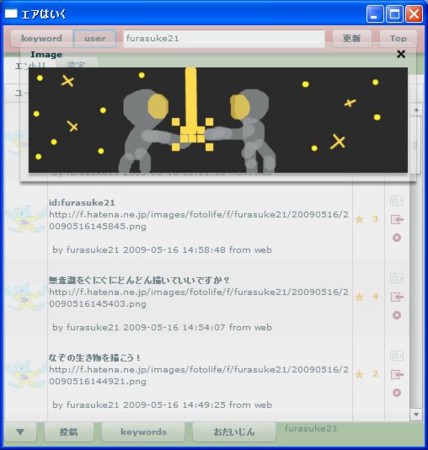The height and width of the screenshot is (450, 428).
Task: Click avatar of the なぞの生き物を描こう entry
Action: (26, 374)
